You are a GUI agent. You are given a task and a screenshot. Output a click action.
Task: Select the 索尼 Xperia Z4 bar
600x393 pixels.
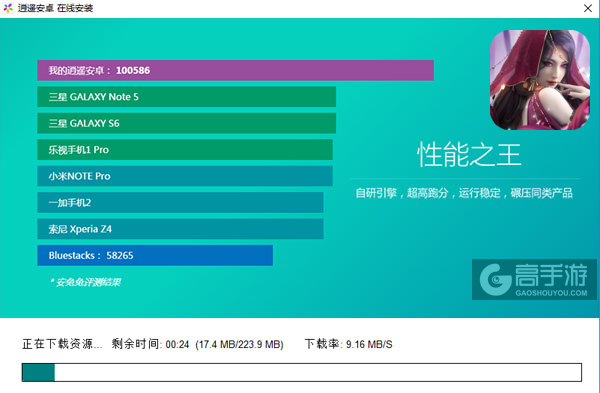coord(180,229)
